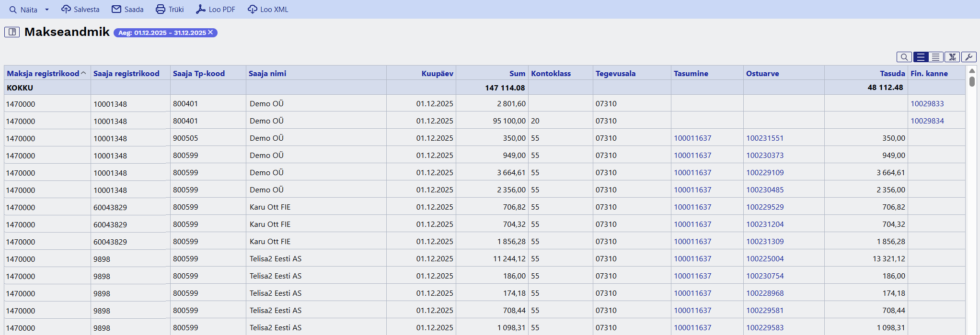Sort by the Saaja nimi column header
Image resolution: width=980 pixels, height=335 pixels.
tap(267, 73)
